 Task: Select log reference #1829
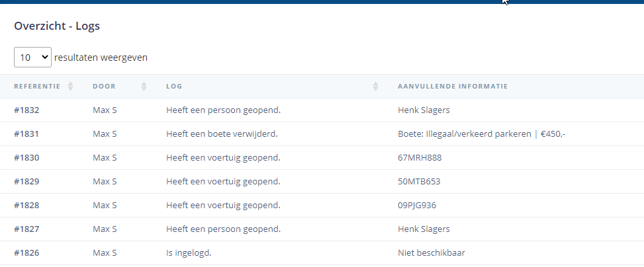coord(26,182)
